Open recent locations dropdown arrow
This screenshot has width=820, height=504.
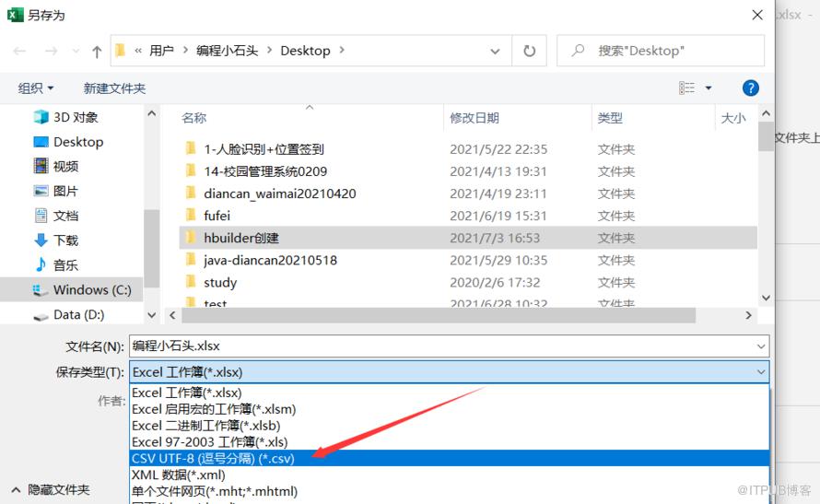[76, 52]
